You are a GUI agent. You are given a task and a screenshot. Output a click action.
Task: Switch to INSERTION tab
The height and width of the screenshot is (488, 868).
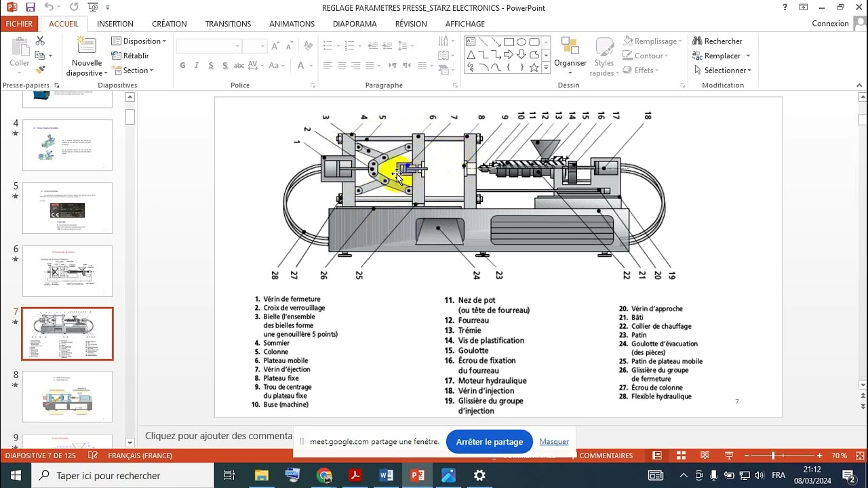coord(115,24)
